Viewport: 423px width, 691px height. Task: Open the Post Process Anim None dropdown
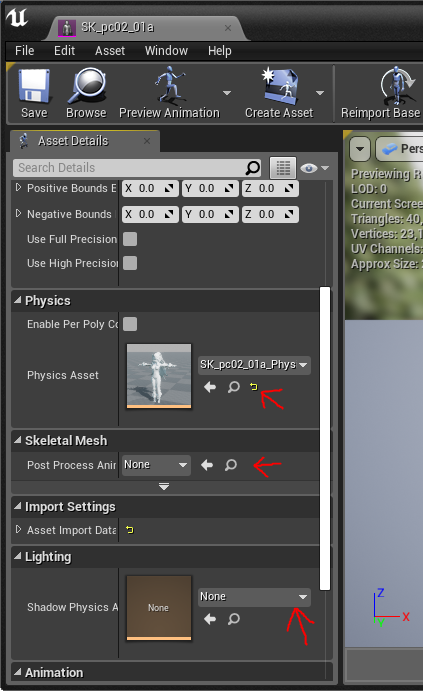(156, 465)
